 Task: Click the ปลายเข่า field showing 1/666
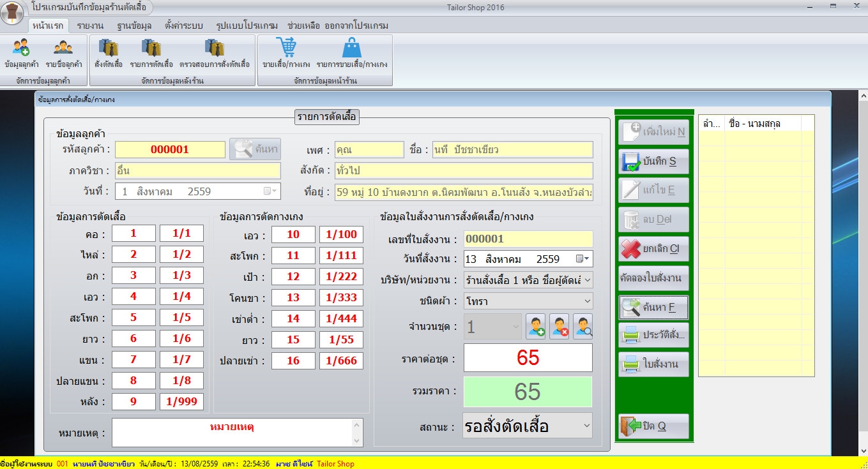coord(341,361)
